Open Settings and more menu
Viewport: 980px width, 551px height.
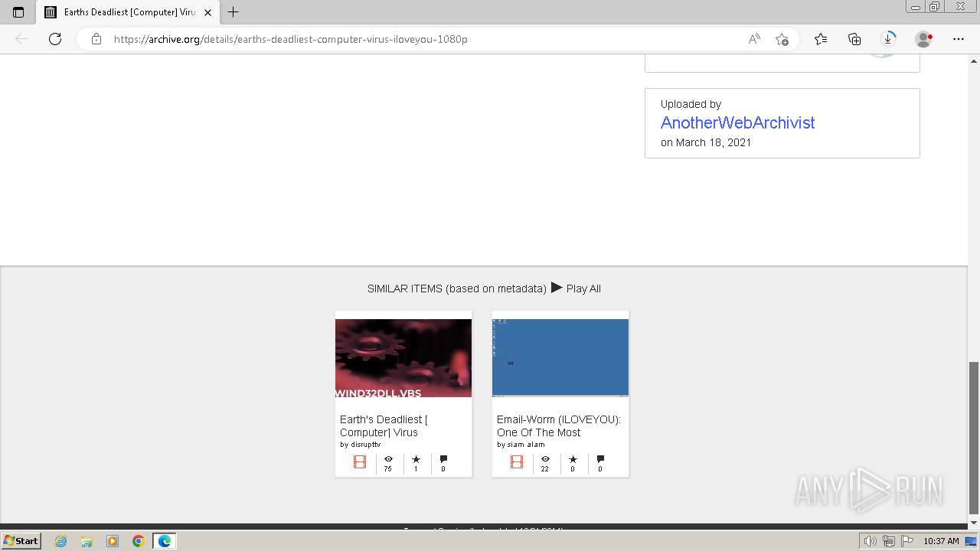[x=959, y=39]
